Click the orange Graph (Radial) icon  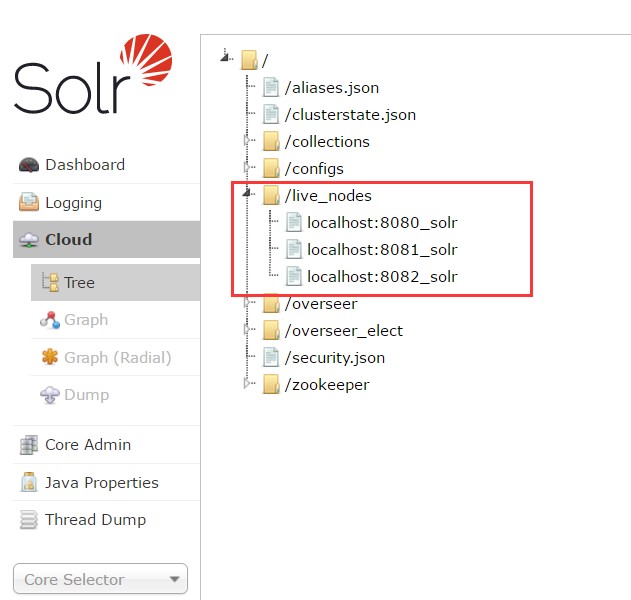pyautogui.click(x=50, y=357)
